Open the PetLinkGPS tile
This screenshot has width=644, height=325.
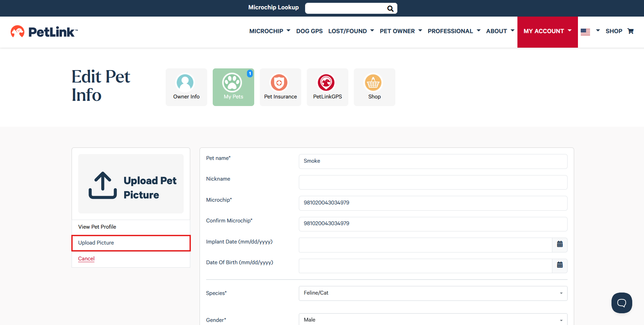pyautogui.click(x=328, y=87)
